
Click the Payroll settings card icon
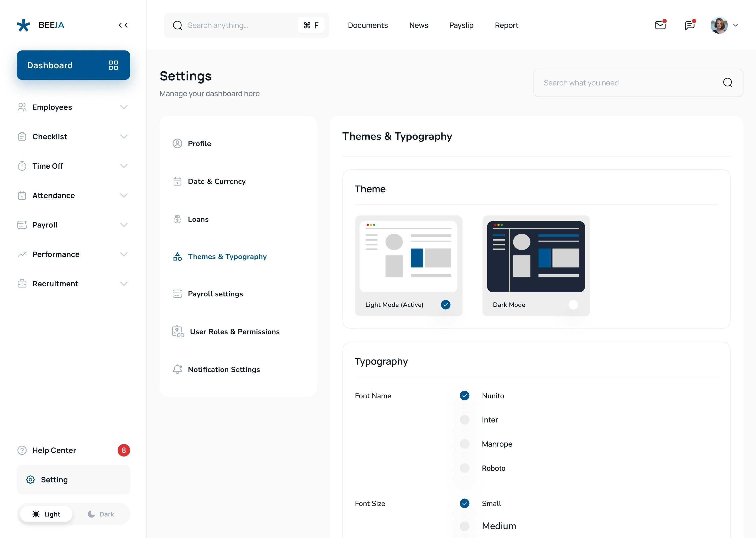(177, 294)
